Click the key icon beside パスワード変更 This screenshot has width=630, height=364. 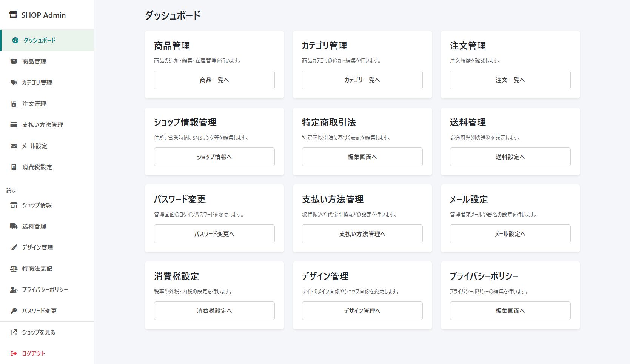(x=14, y=311)
